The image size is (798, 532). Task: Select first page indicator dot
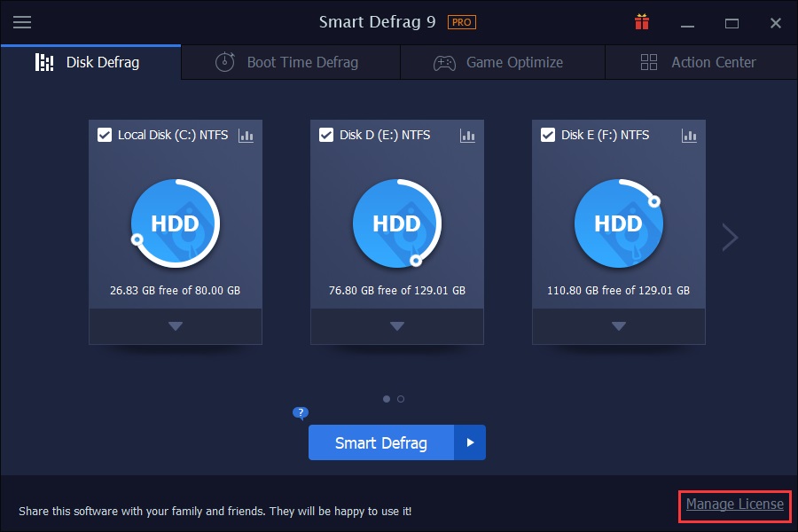[x=387, y=399]
